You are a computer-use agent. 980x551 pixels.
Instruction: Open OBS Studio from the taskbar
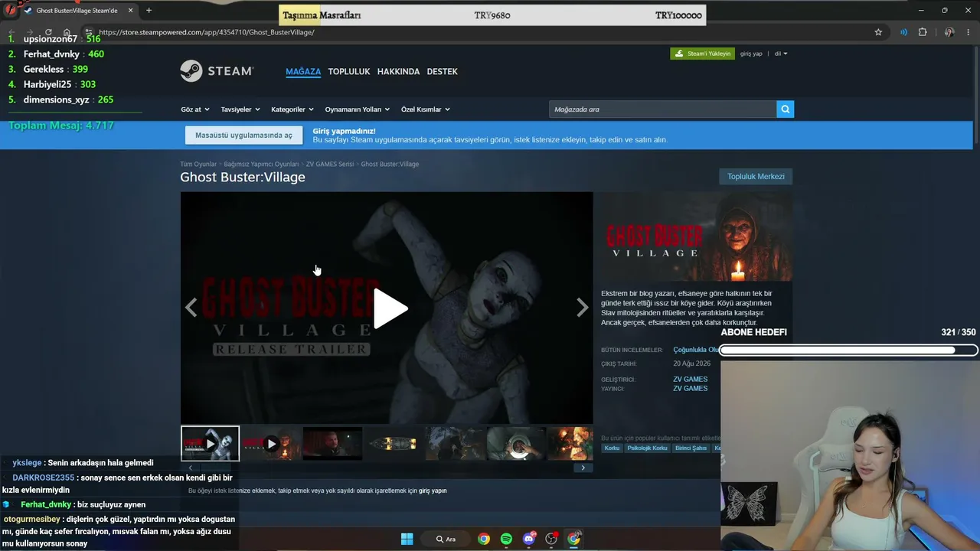point(551,539)
